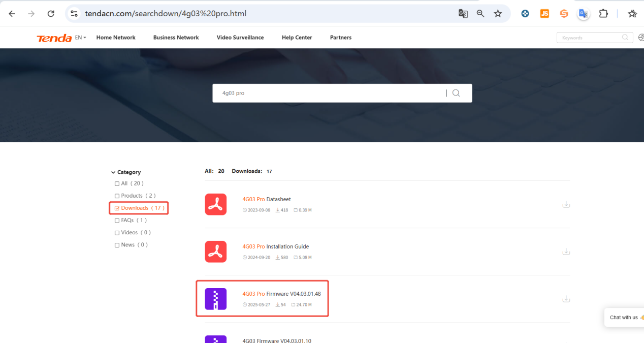Download the 4G03 Pro Installation Guide file
Image resolution: width=644 pixels, height=343 pixels.
(566, 252)
